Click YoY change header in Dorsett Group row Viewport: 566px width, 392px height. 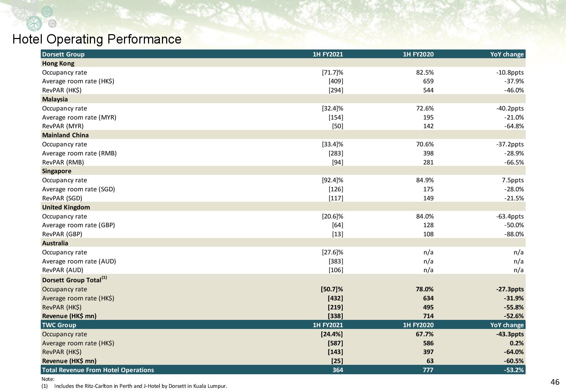[x=507, y=54]
